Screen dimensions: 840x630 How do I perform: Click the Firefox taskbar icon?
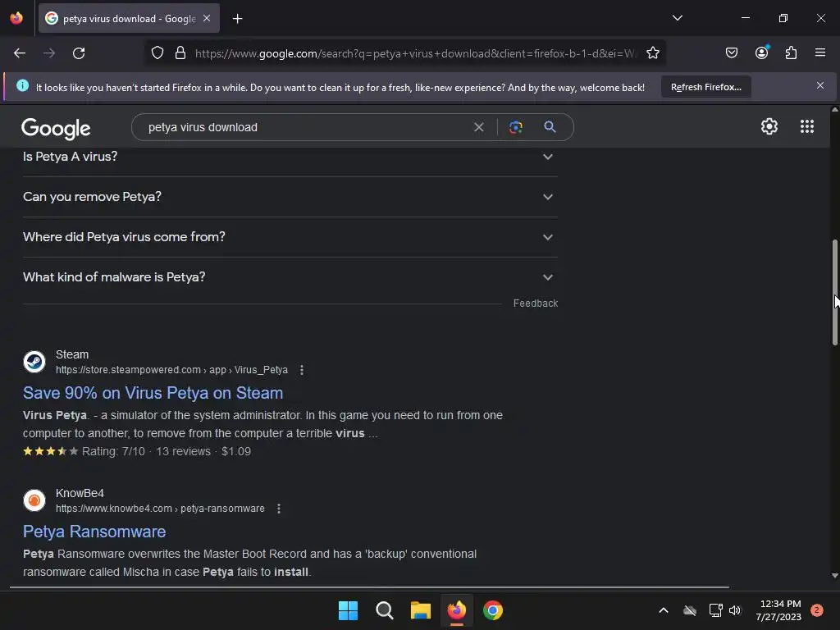click(x=456, y=610)
